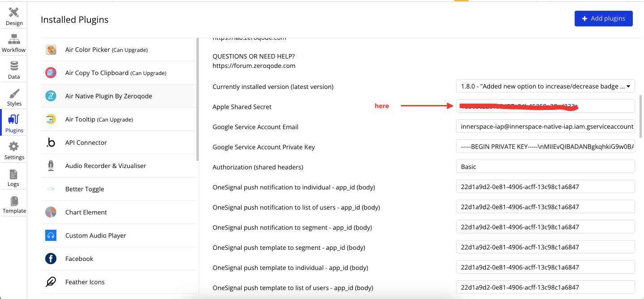The image size is (644, 299).
Task: Select Better Toggle plugin row
Action: pos(119,189)
